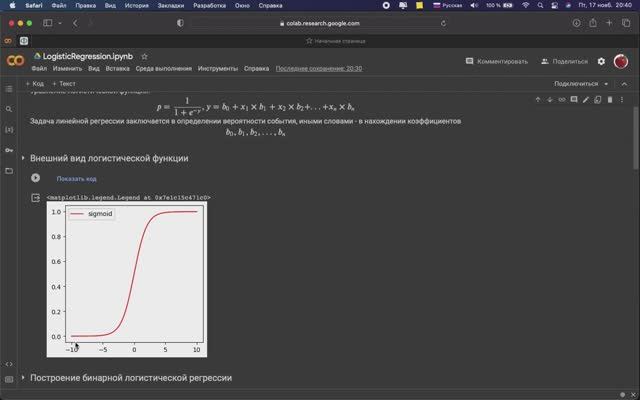Open the secrets key sidebar icon

click(9, 150)
